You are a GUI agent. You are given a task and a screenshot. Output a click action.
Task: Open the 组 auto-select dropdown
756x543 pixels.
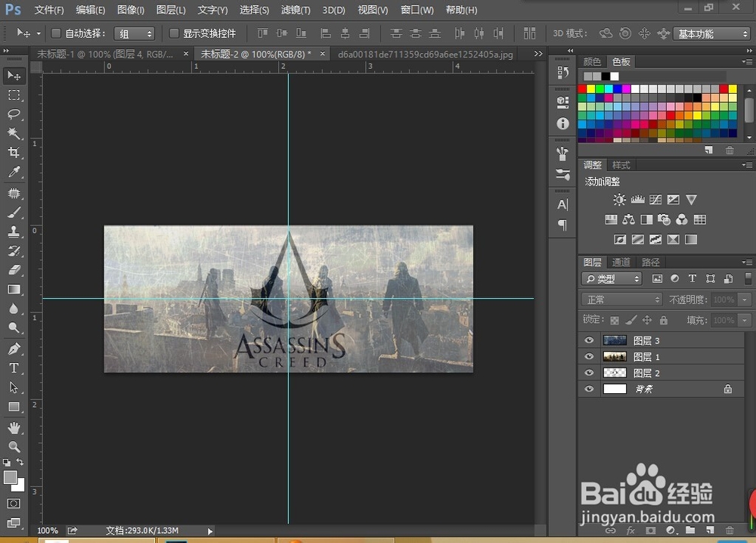click(x=134, y=34)
